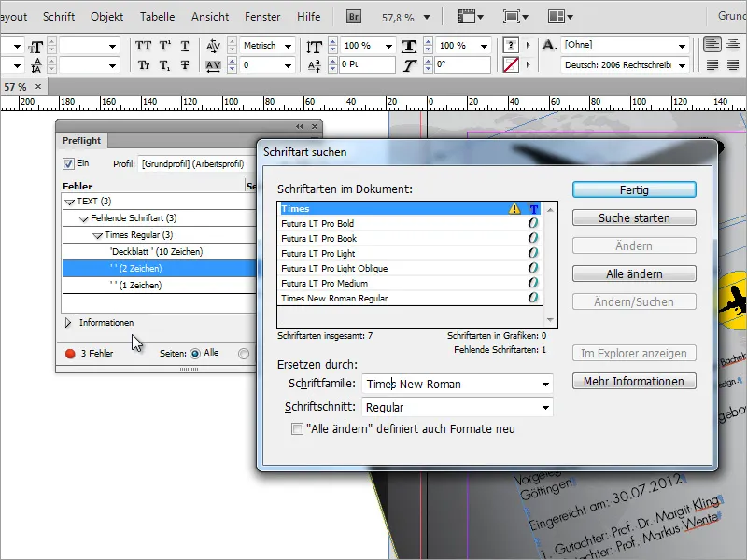Select the Preflight panel tab

pyautogui.click(x=82, y=141)
